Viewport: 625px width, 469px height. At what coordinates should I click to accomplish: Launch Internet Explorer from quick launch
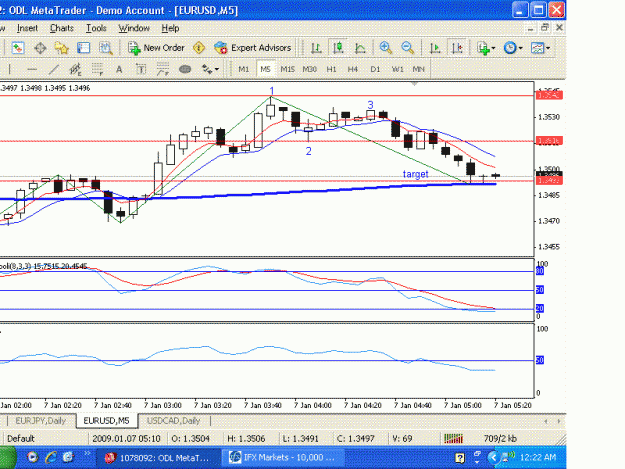pyautogui.click(x=50, y=457)
